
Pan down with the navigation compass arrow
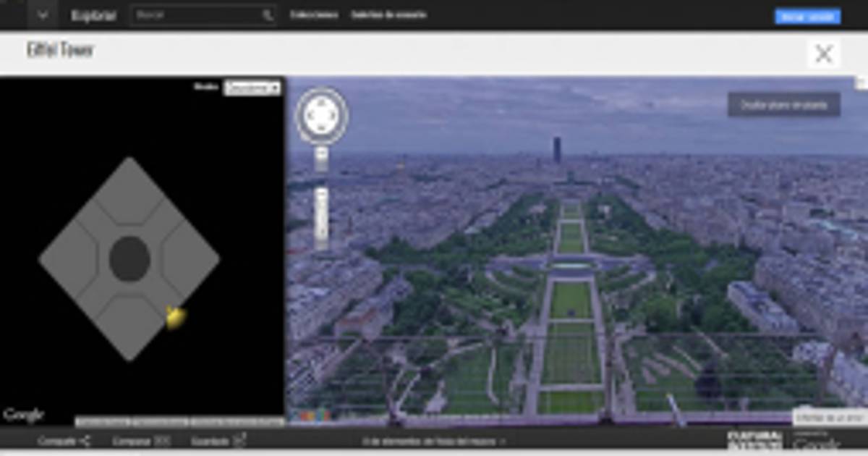[x=322, y=127]
